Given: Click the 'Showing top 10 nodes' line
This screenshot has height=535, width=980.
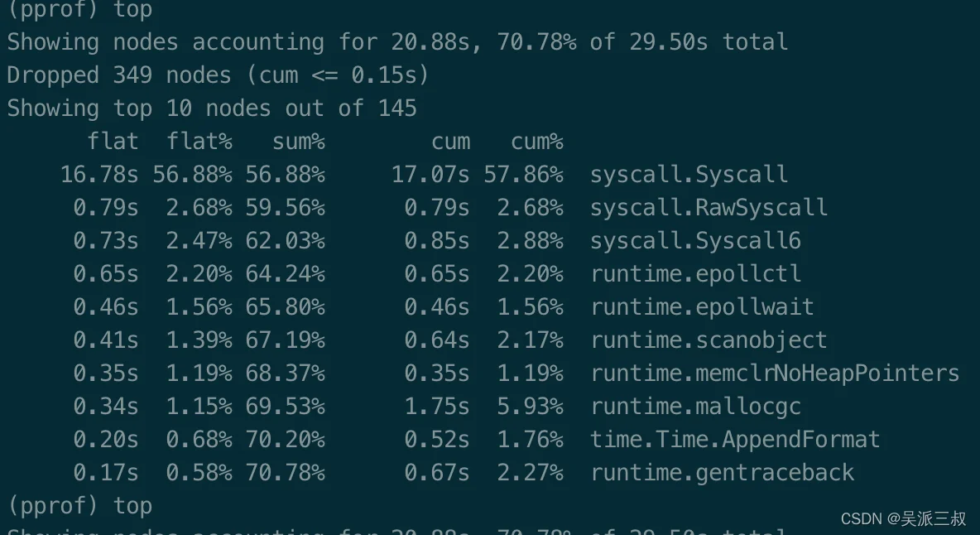Looking at the screenshot, I should coord(212,108).
